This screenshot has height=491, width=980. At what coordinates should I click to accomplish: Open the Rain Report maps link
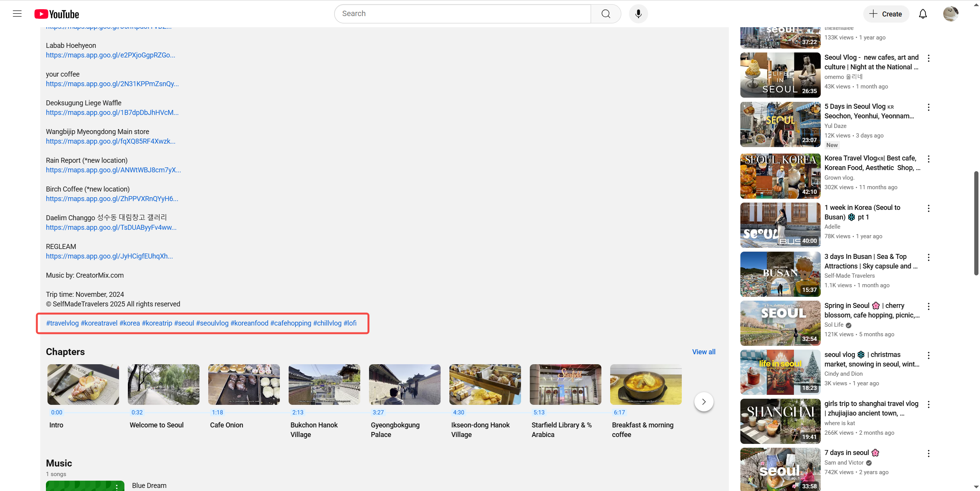113,170
